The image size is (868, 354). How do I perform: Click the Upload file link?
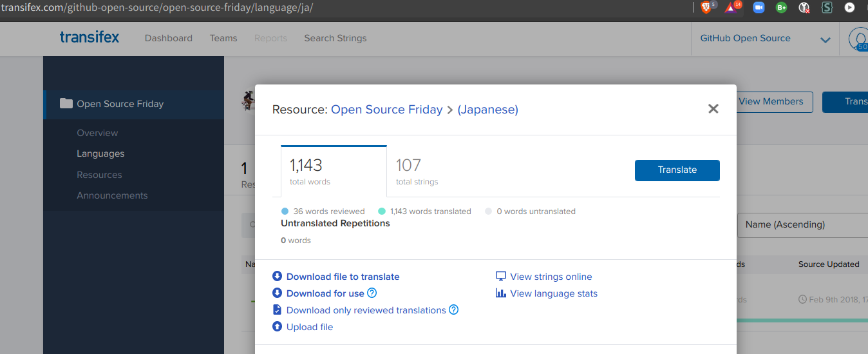pyautogui.click(x=310, y=327)
